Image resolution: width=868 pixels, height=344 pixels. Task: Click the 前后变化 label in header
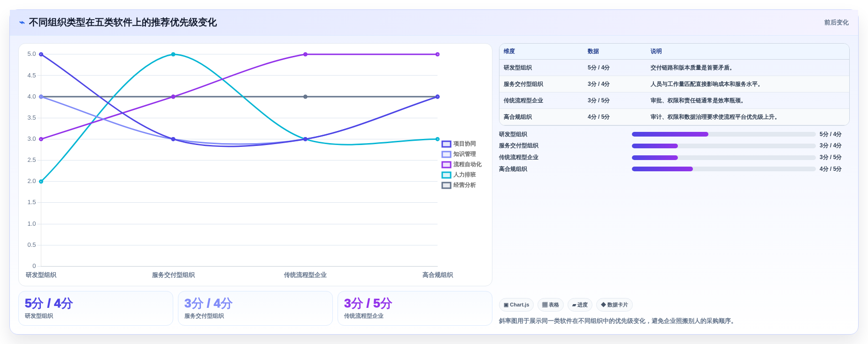836,23
